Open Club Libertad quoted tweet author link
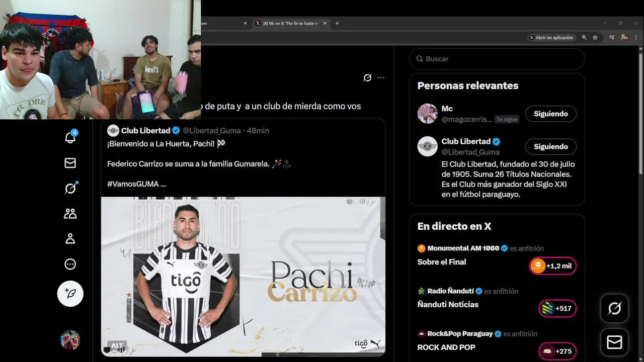 145,130
